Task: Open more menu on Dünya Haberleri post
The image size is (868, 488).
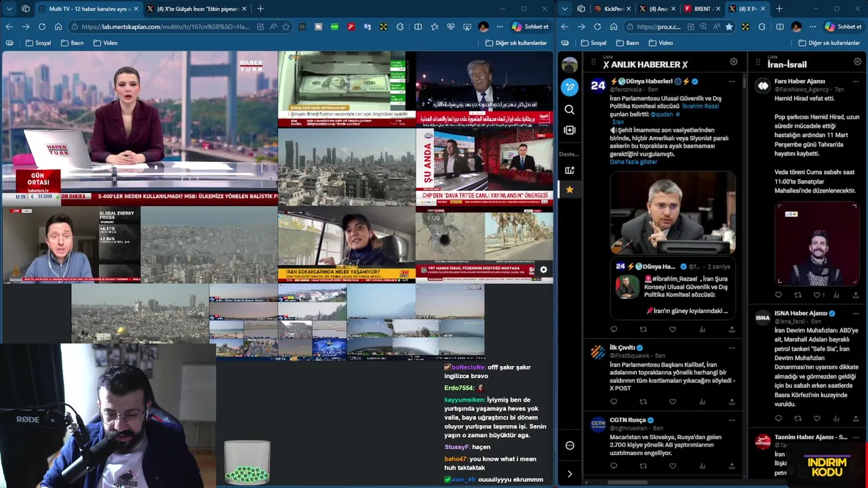Action: (x=732, y=81)
